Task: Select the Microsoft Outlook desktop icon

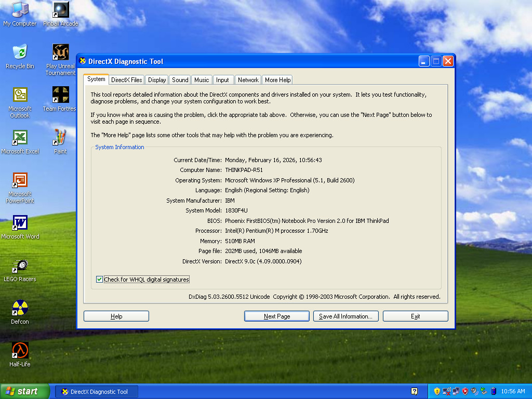Action: pyautogui.click(x=20, y=102)
